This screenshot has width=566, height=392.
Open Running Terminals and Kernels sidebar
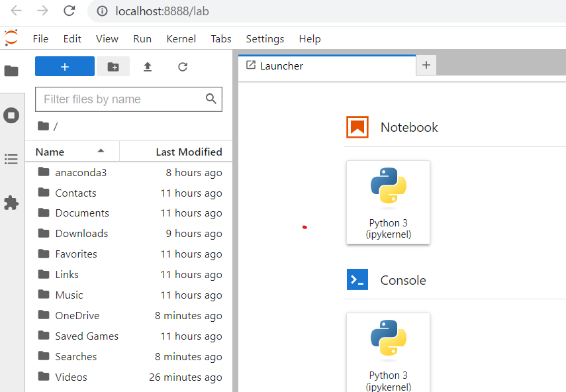(11, 115)
